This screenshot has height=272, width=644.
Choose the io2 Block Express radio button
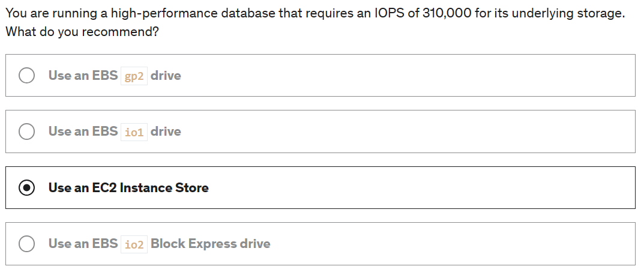coord(26,244)
